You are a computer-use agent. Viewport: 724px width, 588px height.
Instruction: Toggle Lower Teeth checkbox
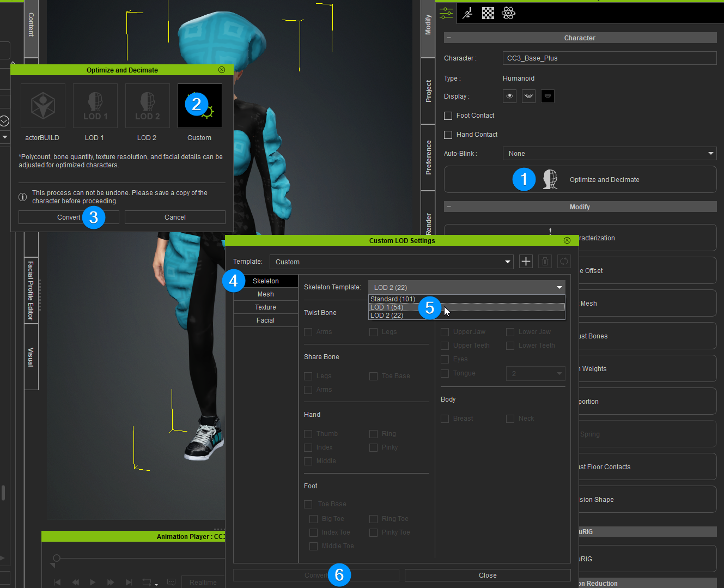(510, 345)
